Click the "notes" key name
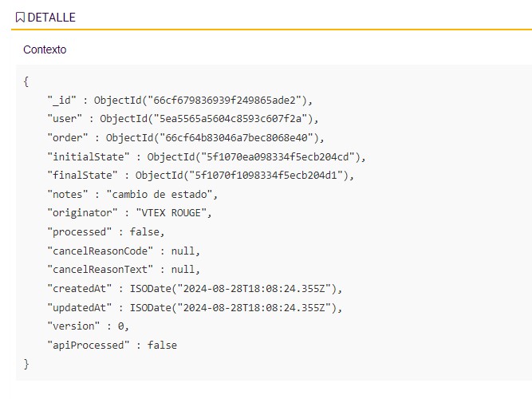The image size is (532, 399). pyautogui.click(x=68, y=194)
